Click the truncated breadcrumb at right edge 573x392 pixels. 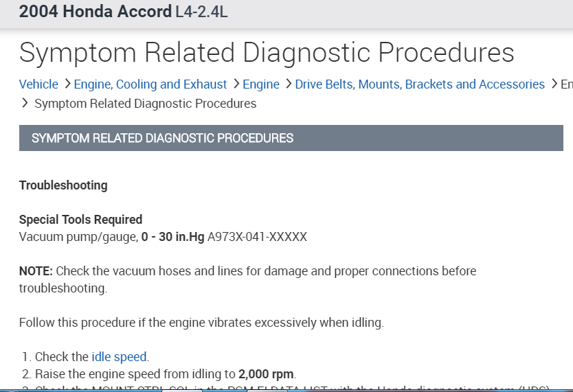[567, 84]
